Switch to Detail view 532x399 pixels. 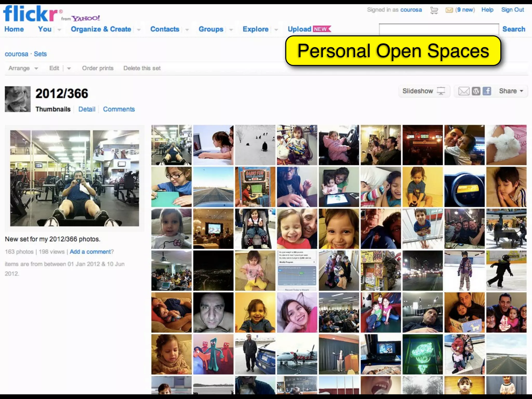87,109
